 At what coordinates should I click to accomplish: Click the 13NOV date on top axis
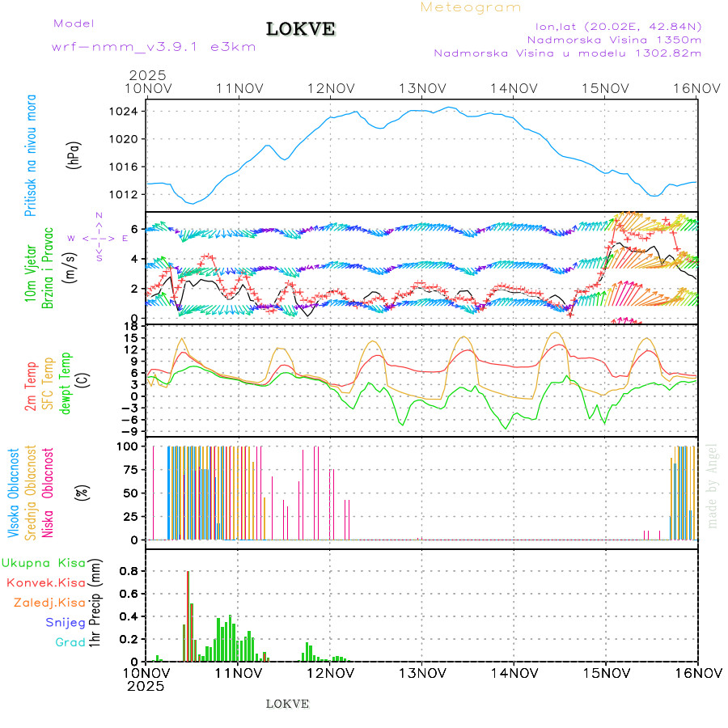pos(423,88)
